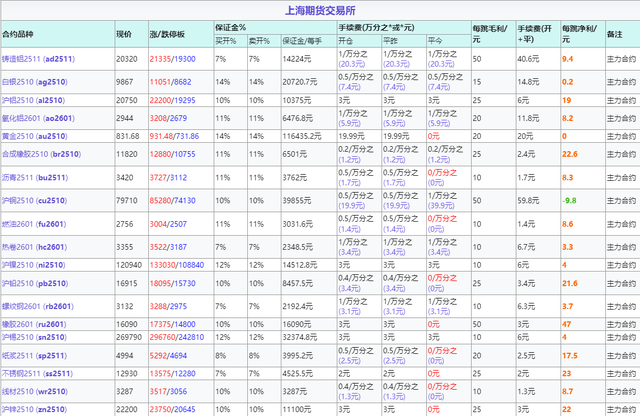
Task: Open the 螺纹钢2601 (rb2601) contract link
Action: click(x=38, y=306)
